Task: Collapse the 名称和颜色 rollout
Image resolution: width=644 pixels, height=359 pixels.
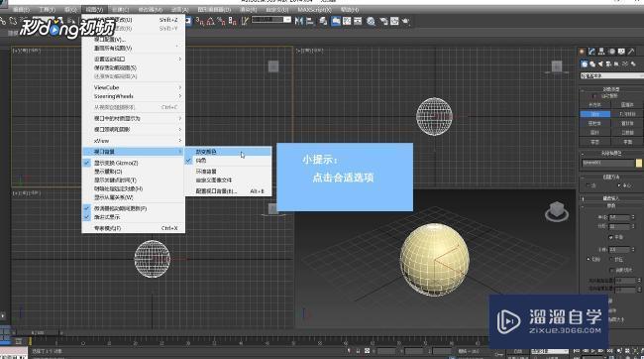Action: click(x=611, y=153)
